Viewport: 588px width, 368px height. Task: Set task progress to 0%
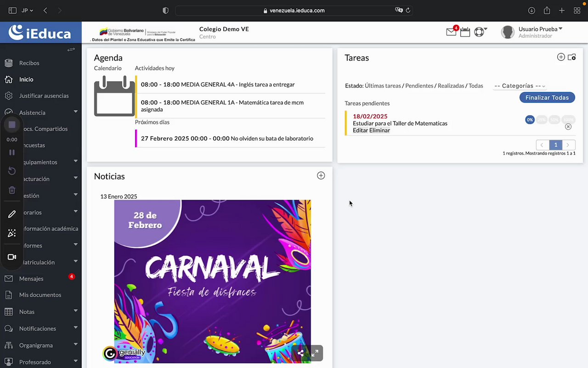530,120
